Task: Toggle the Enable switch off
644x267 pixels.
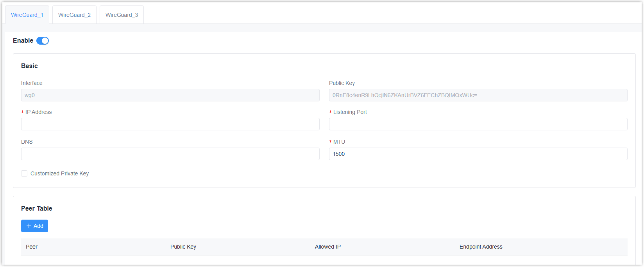Action: click(43, 41)
